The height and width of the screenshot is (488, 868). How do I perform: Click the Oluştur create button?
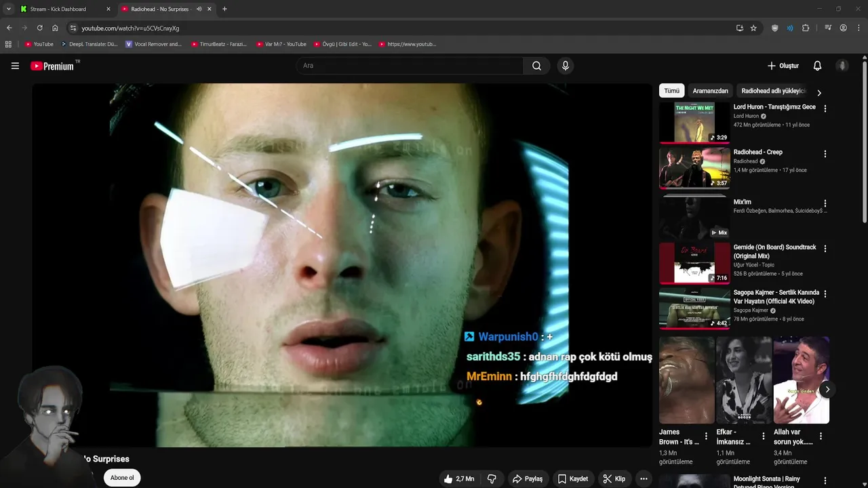783,66
